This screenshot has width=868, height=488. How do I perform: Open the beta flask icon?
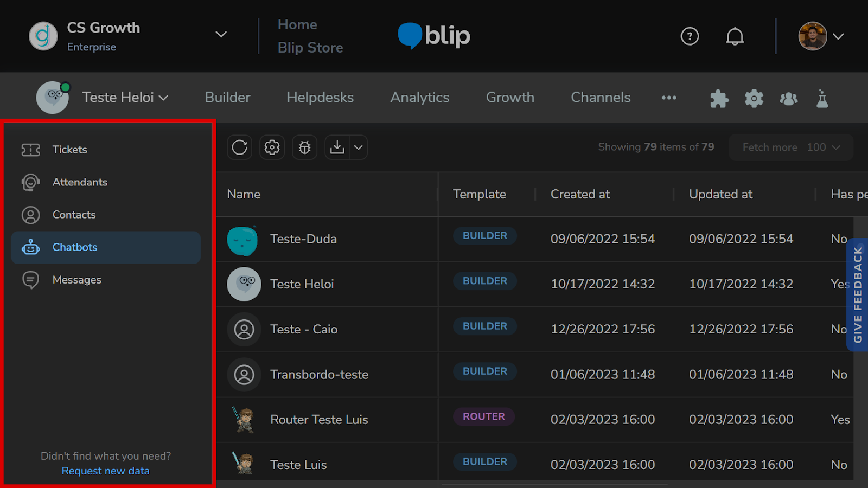tap(822, 99)
